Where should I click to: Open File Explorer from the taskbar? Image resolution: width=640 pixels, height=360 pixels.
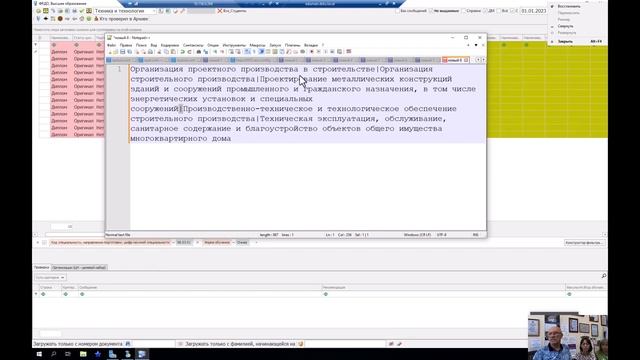(x=83, y=354)
